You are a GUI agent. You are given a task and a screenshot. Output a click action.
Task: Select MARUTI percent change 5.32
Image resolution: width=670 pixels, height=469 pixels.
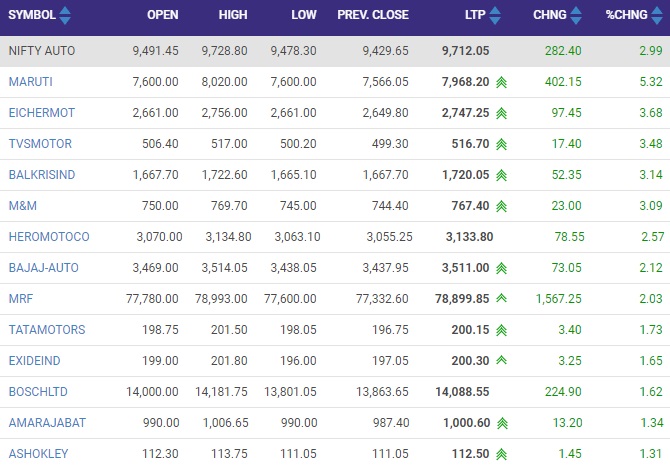pos(651,82)
